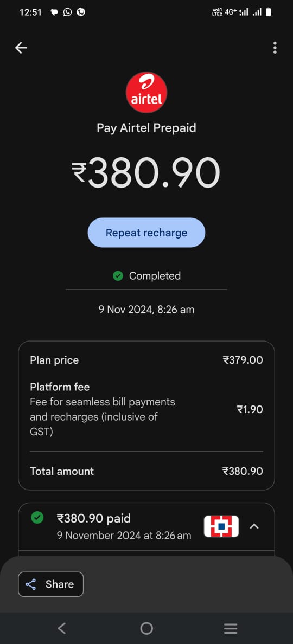The height and width of the screenshot is (644, 293).
Task: Tap the Plan price row
Action: click(146, 360)
